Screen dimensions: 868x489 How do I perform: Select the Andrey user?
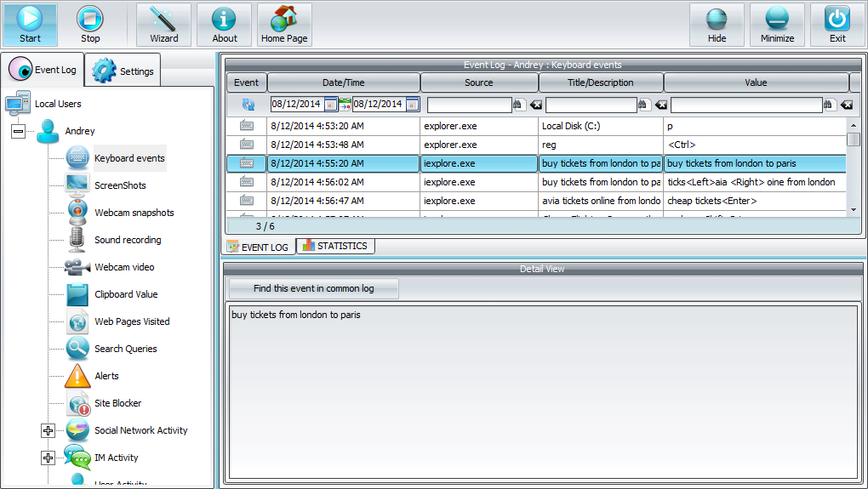[x=80, y=131]
